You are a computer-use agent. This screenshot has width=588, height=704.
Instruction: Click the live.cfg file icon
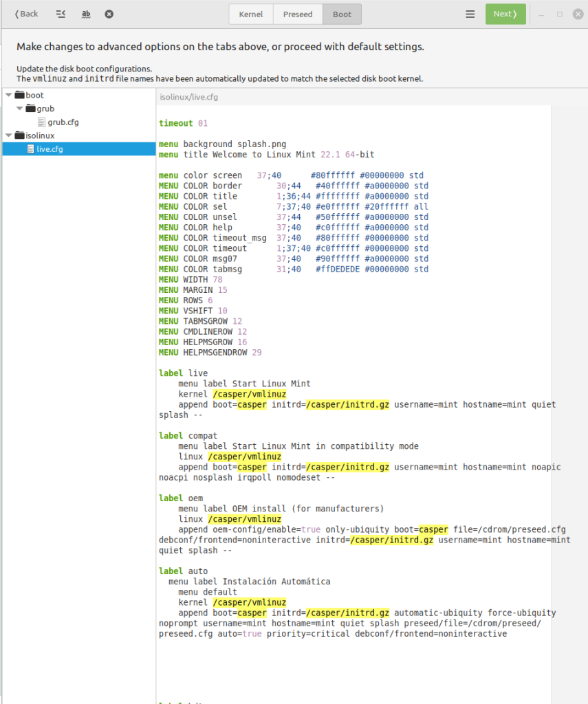[x=30, y=148]
